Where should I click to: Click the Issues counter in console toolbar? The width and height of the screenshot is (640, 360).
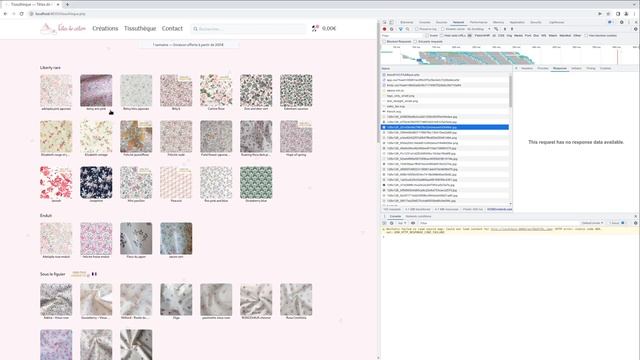pos(616,223)
